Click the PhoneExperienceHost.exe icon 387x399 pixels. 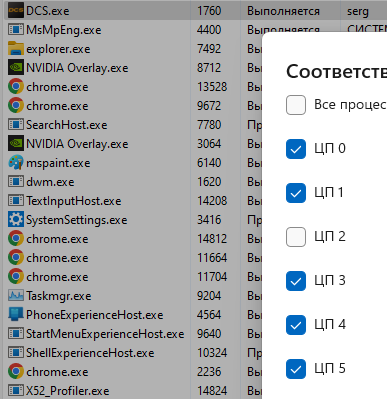tap(16, 315)
